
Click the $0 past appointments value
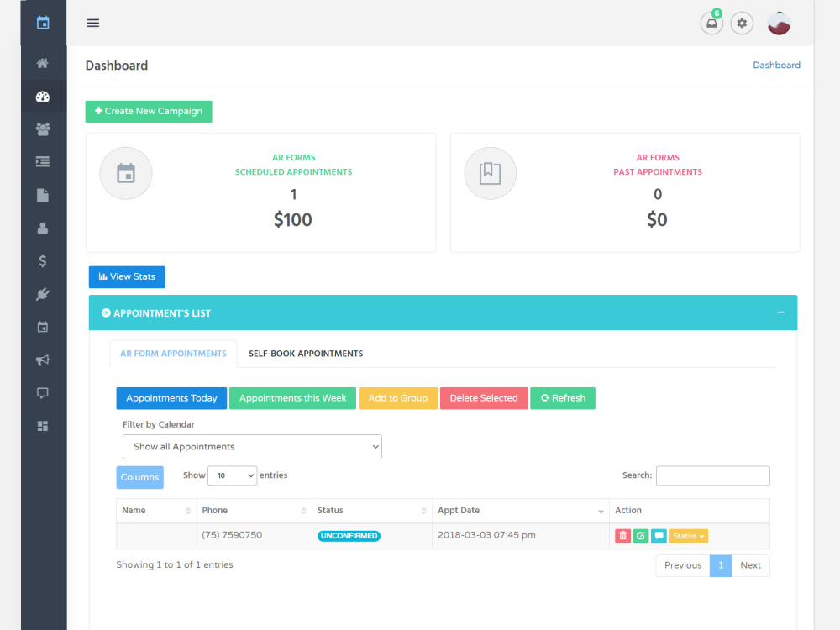pyautogui.click(x=658, y=219)
